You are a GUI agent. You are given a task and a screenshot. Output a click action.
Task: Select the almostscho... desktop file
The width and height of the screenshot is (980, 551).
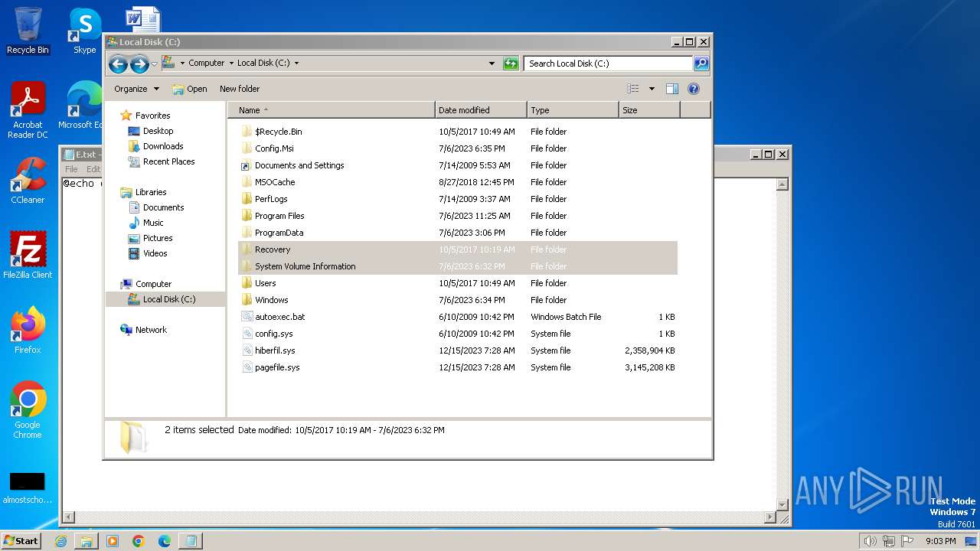[x=28, y=488]
